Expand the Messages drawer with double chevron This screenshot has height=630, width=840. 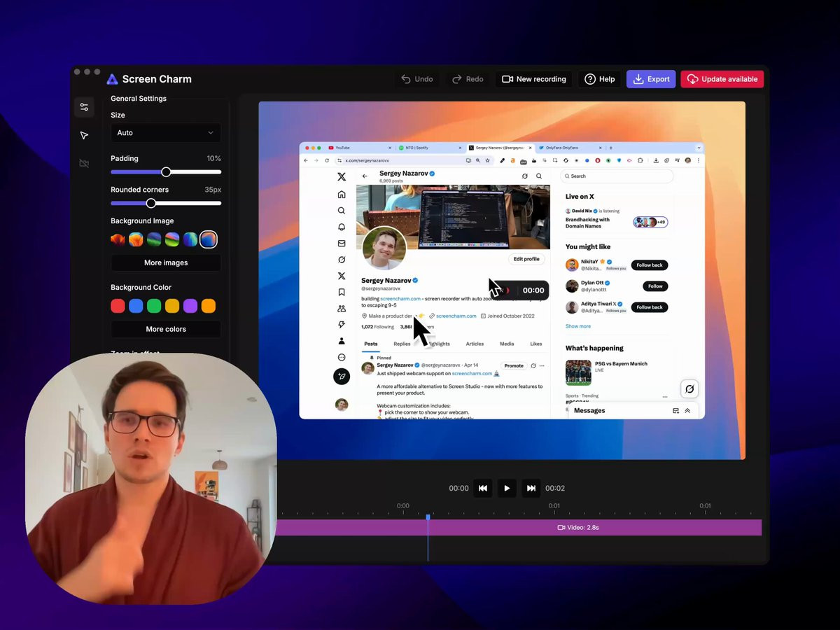click(687, 411)
